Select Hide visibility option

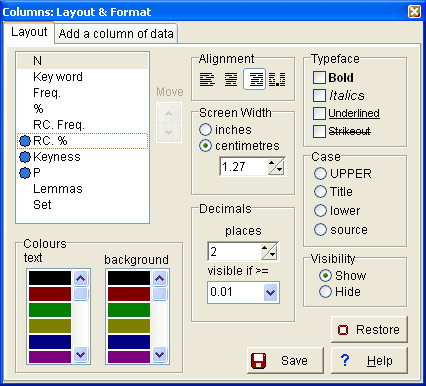coord(325,292)
